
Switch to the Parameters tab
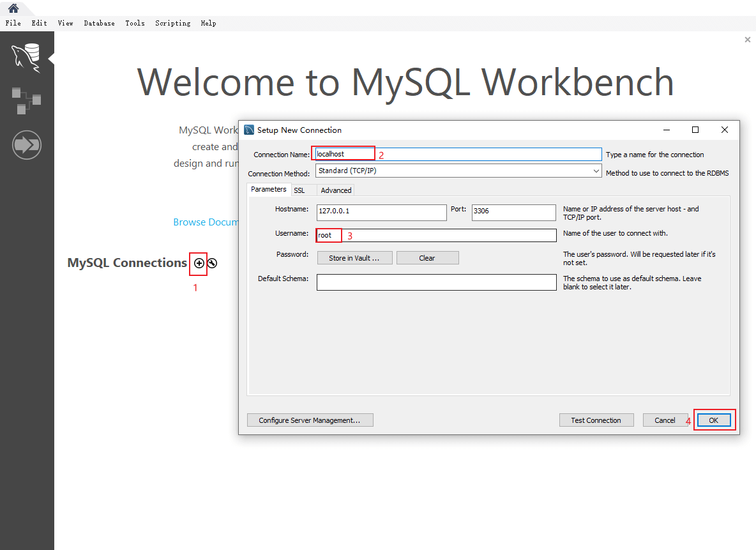click(269, 190)
